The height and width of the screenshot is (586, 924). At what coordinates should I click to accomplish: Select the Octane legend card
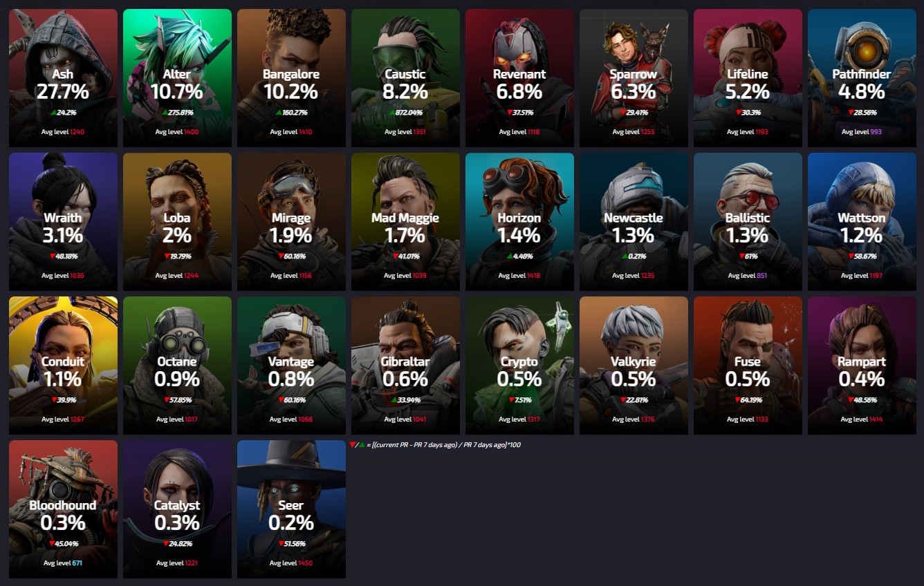pyautogui.click(x=177, y=366)
